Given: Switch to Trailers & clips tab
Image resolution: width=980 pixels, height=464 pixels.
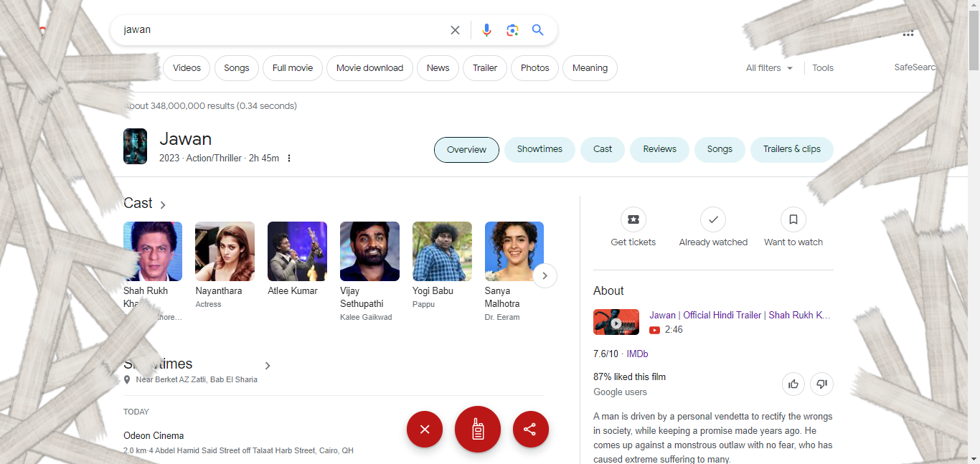Looking at the screenshot, I should click(792, 149).
